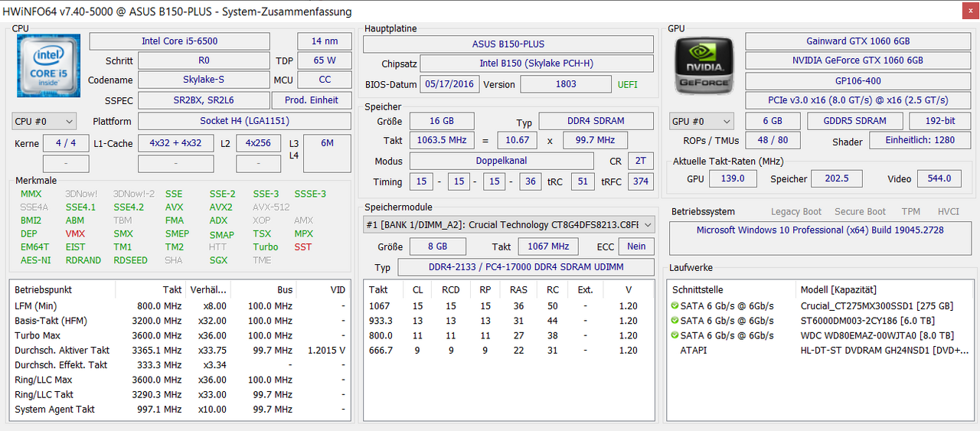Click the ECC Nein field

[x=636, y=247]
